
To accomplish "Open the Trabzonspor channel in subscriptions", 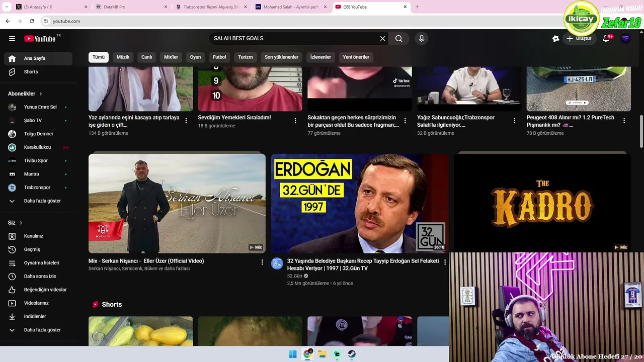I will click(x=38, y=188).
